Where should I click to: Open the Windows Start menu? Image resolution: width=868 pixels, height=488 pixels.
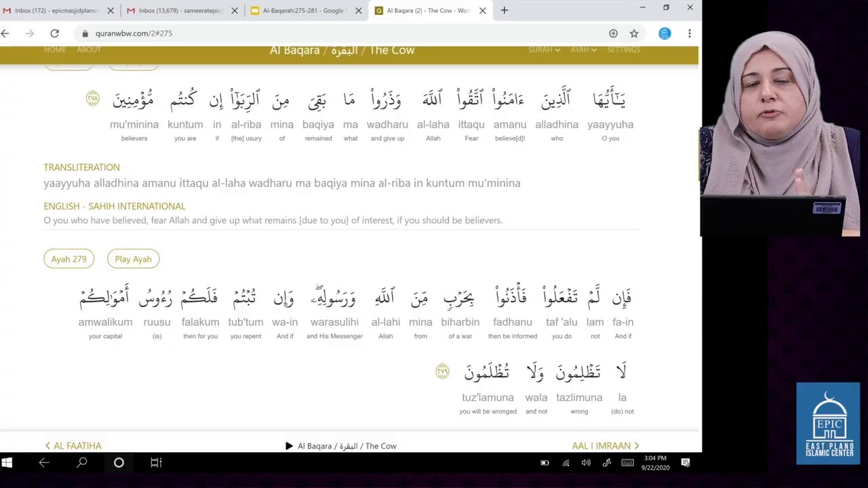point(7,462)
